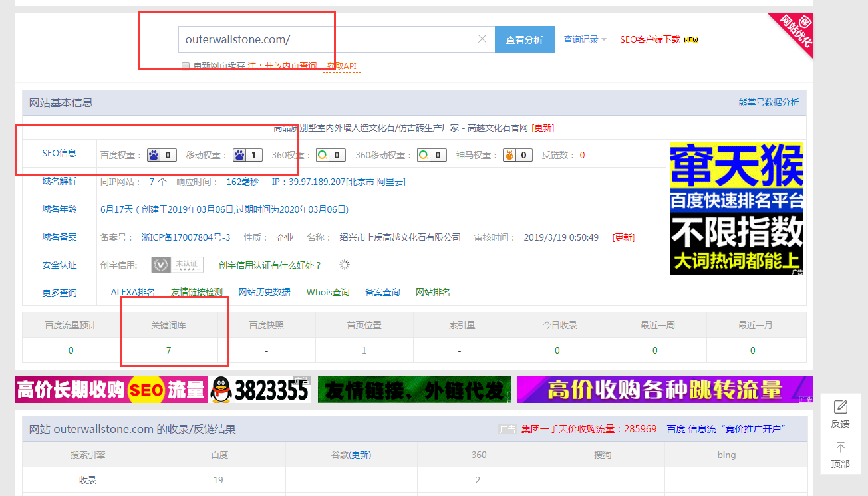Click the 顶部 back-to-top arrow icon
Viewport: 868px width, 496px height.
click(x=841, y=447)
